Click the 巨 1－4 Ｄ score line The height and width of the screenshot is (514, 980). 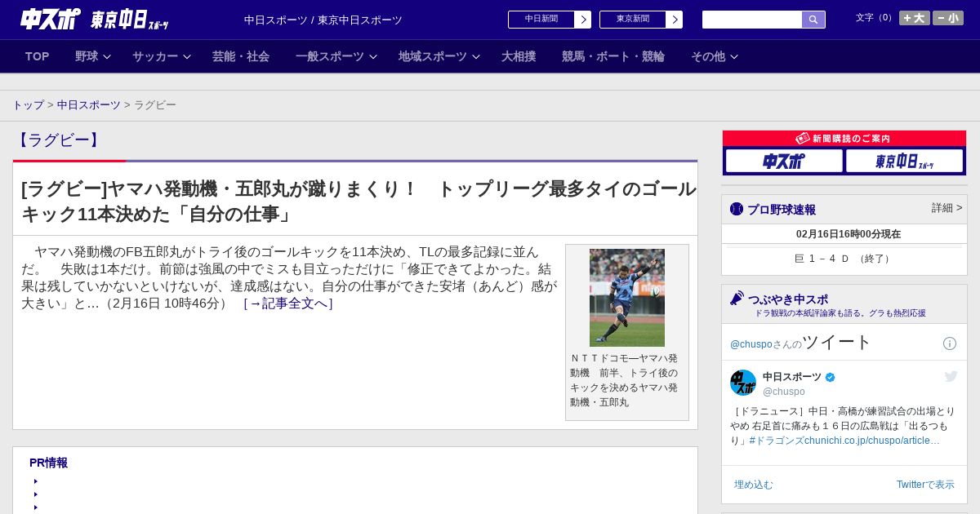click(844, 259)
